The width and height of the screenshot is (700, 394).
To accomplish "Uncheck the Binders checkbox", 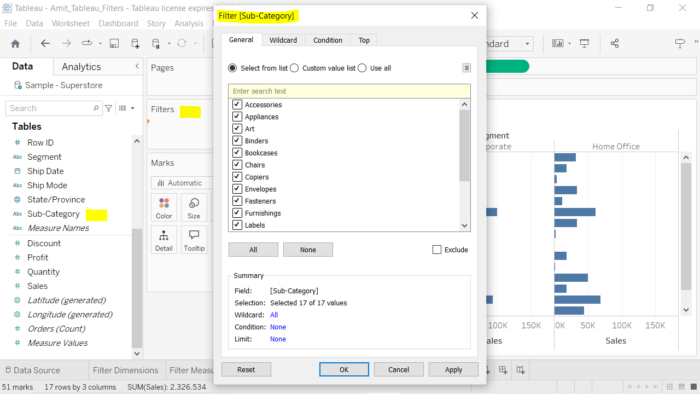I will [237, 141].
